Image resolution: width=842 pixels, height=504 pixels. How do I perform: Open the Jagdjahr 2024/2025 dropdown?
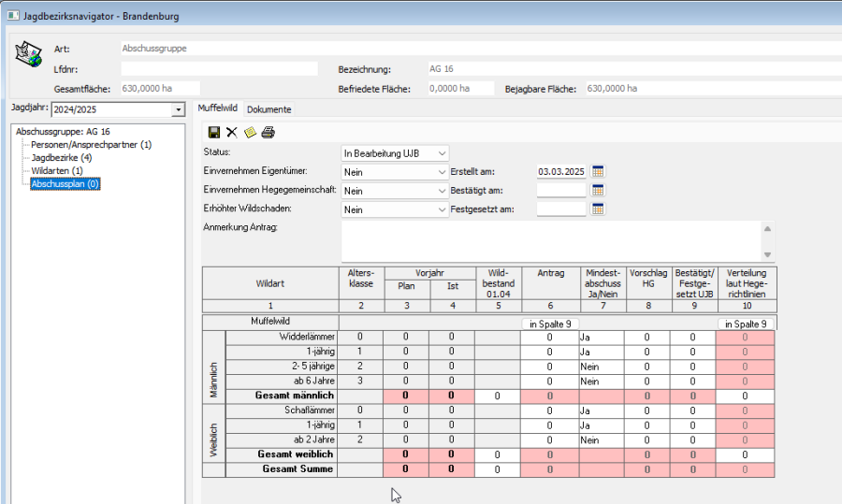coord(178,110)
